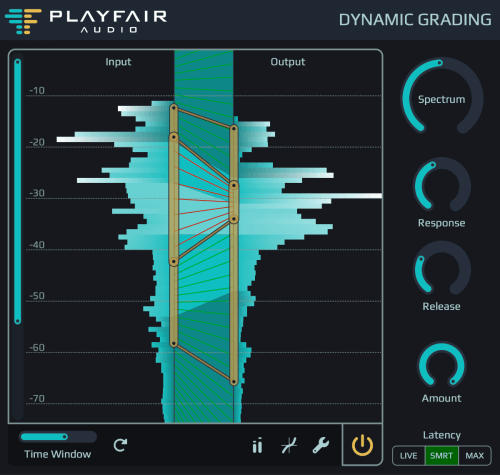Select SMRT latency mode
500x475 pixels.
coord(441,456)
